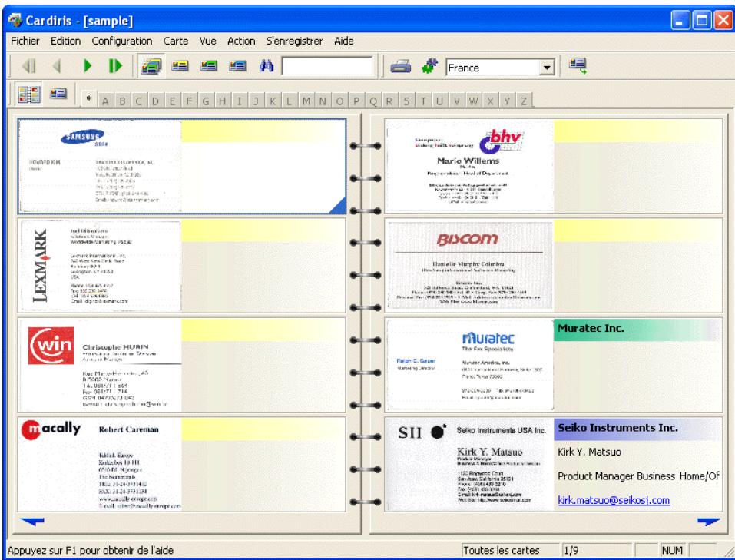This screenshot has height=560, width=735.
Task: Click export card icon right of France
Action: [x=578, y=66]
